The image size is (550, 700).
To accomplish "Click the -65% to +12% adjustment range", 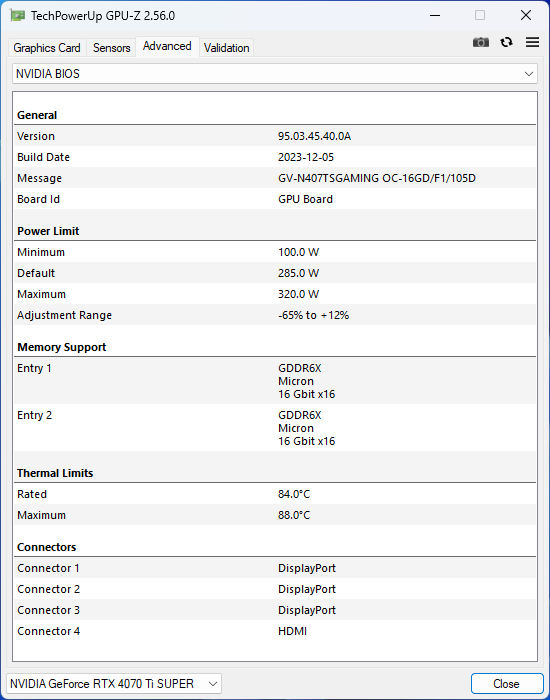I will click(x=313, y=315).
